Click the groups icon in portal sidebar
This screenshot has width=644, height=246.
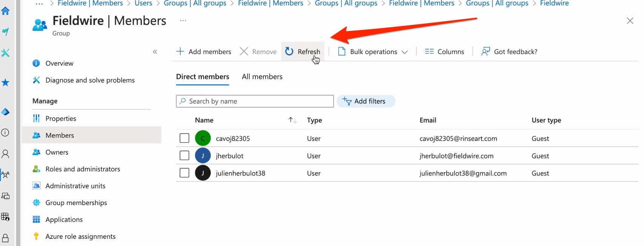point(6,175)
